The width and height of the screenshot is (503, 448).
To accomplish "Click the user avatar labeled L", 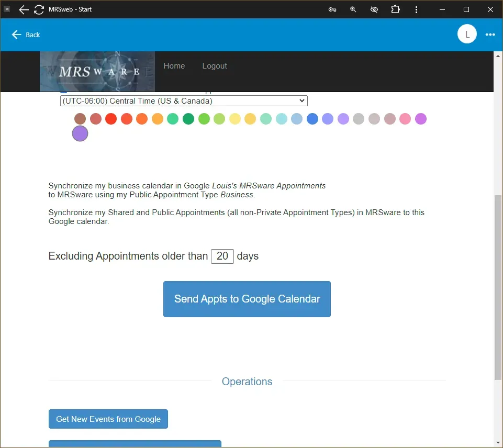I will pyautogui.click(x=467, y=35).
